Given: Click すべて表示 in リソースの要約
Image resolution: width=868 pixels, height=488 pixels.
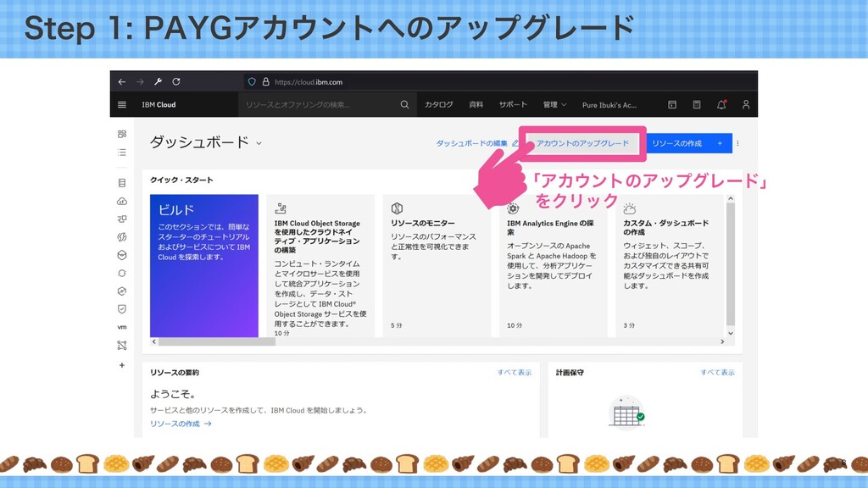Looking at the screenshot, I should pyautogui.click(x=514, y=373).
